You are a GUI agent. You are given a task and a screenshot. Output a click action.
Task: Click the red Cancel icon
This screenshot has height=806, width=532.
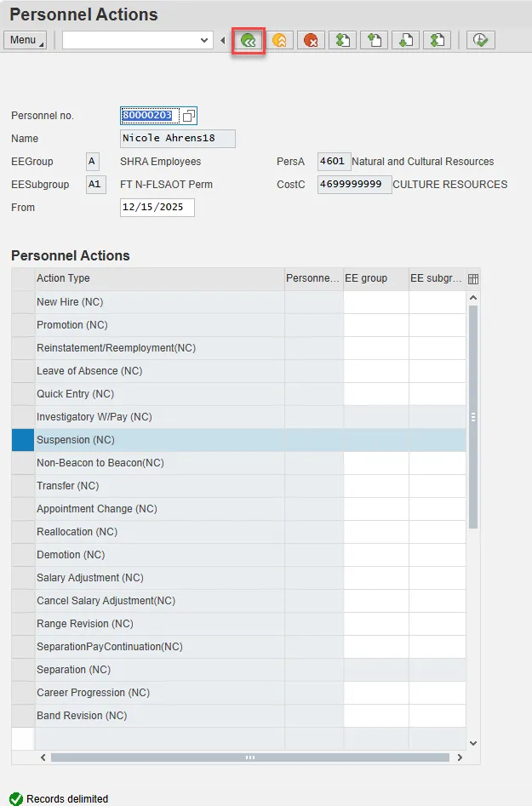tap(310, 40)
